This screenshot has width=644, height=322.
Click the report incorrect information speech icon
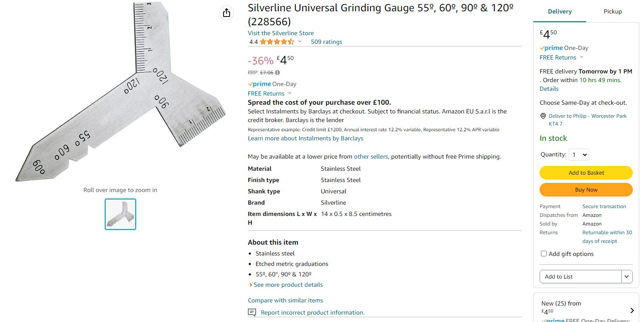click(252, 312)
